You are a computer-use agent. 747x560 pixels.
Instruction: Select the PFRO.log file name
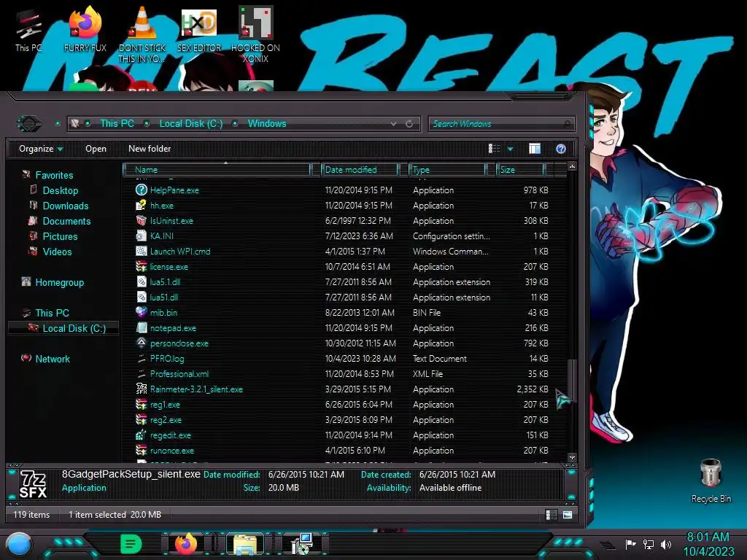click(167, 359)
